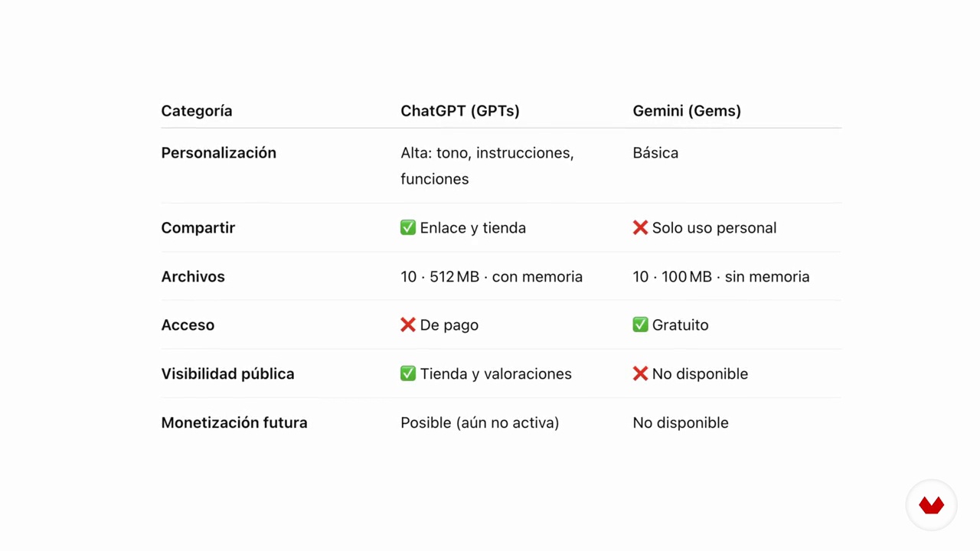Select the ChatGPT (GPTs) column header

click(x=460, y=111)
